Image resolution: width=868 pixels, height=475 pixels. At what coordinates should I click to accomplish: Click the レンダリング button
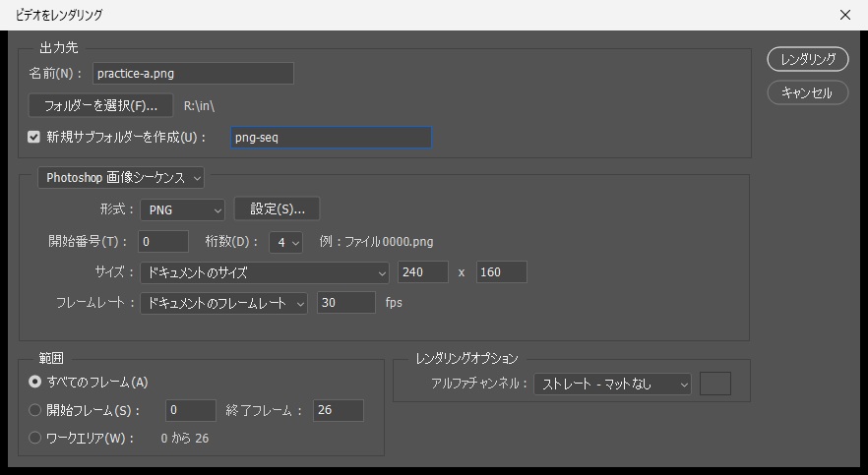(808, 59)
